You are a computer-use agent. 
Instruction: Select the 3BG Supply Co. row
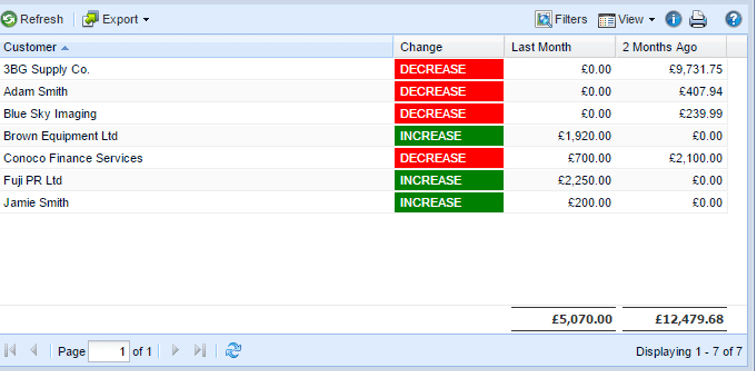(364, 69)
